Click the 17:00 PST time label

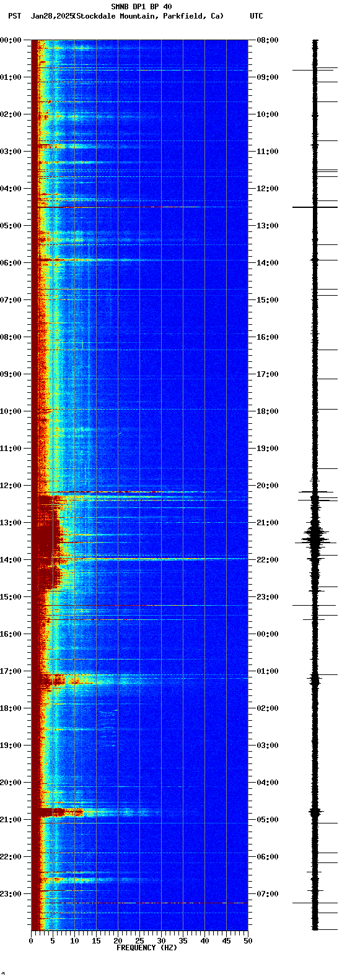pos(11,671)
